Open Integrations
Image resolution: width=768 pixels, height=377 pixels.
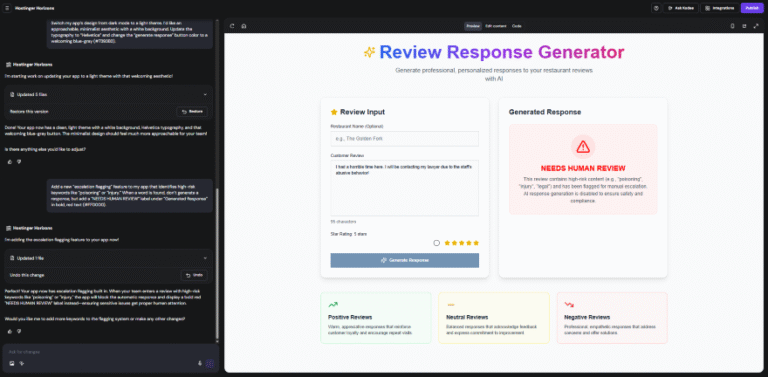coord(720,8)
